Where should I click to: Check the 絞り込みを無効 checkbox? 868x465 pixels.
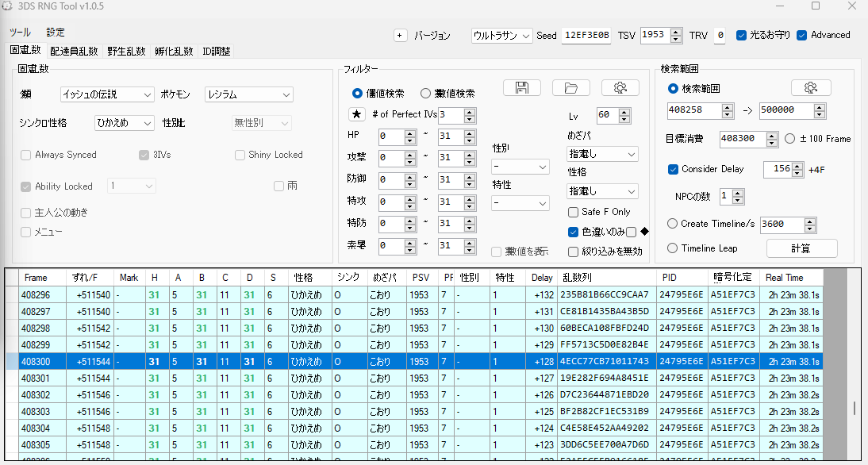(573, 252)
